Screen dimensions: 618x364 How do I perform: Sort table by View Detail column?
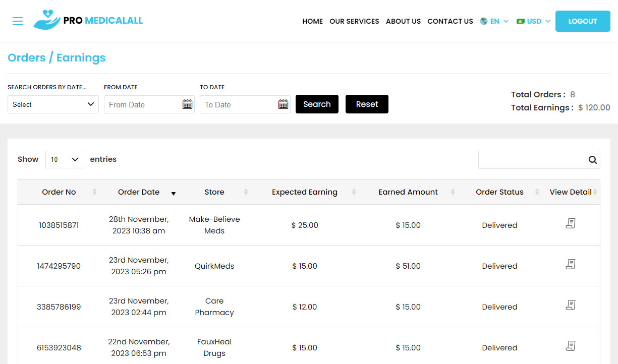571,192
